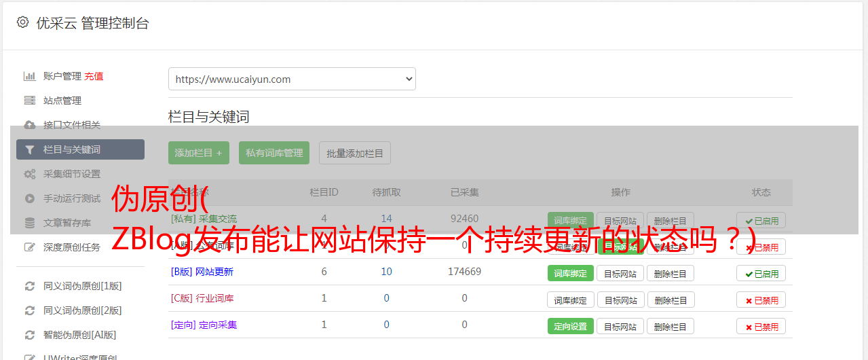The height and width of the screenshot is (360, 868).
Task: Click the refresh icon for 智能伪原创[AI版]
Action: tap(29, 335)
